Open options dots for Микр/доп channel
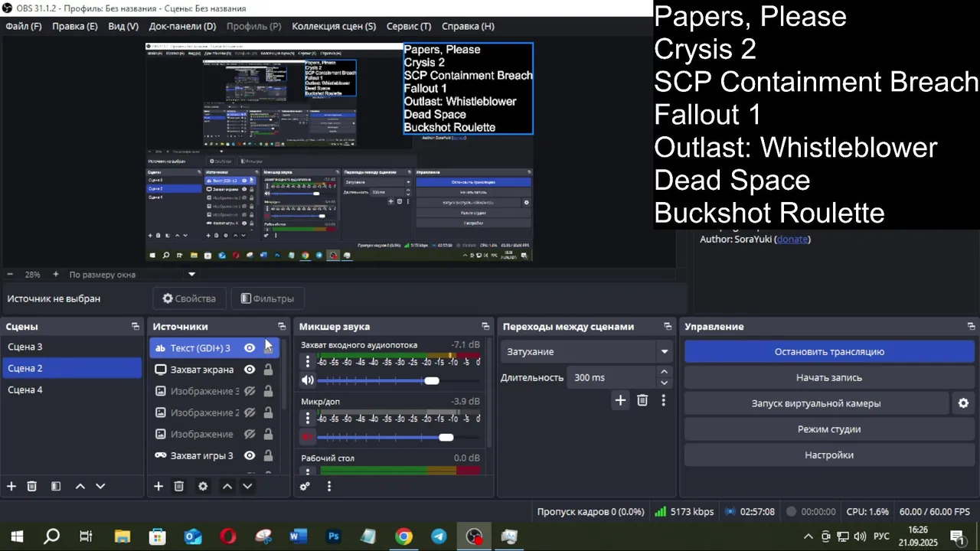This screenshot has height=551, width=980. click(308, 418)
